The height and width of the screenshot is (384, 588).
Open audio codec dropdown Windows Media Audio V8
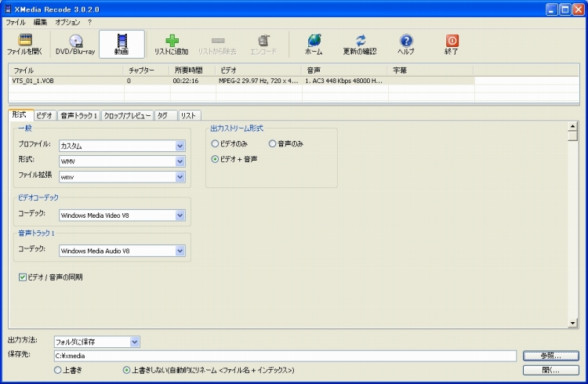180,251
